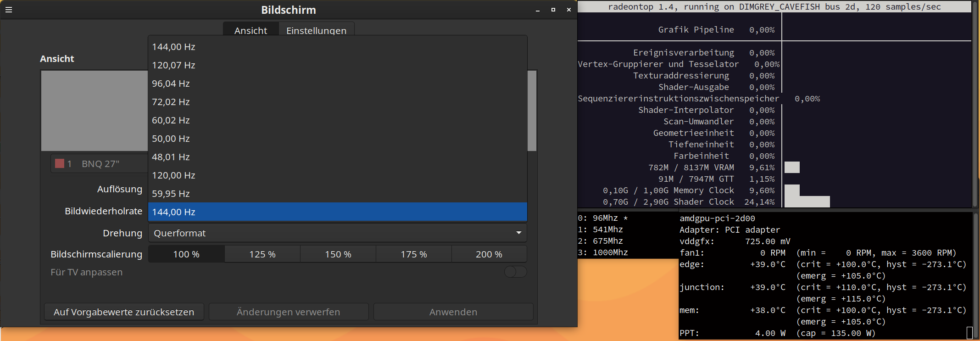Select the BNQ 27" monitor entry

tap(100, 164)
